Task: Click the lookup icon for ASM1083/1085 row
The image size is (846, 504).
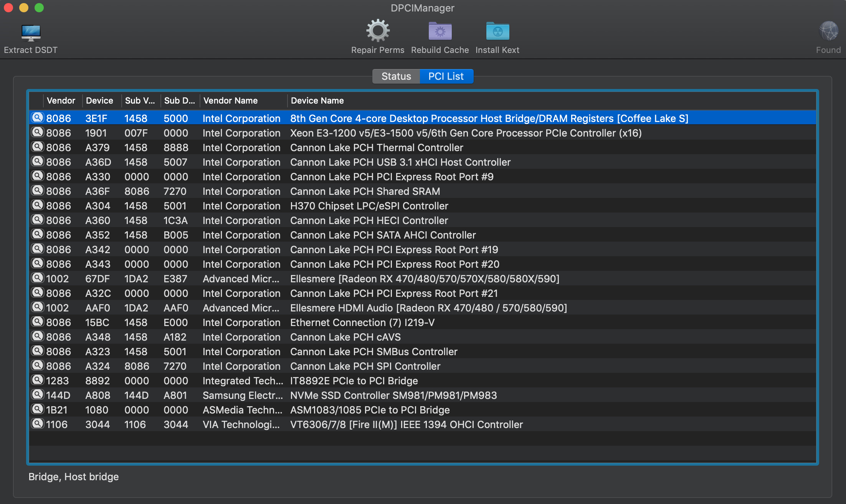Action: 37,409
